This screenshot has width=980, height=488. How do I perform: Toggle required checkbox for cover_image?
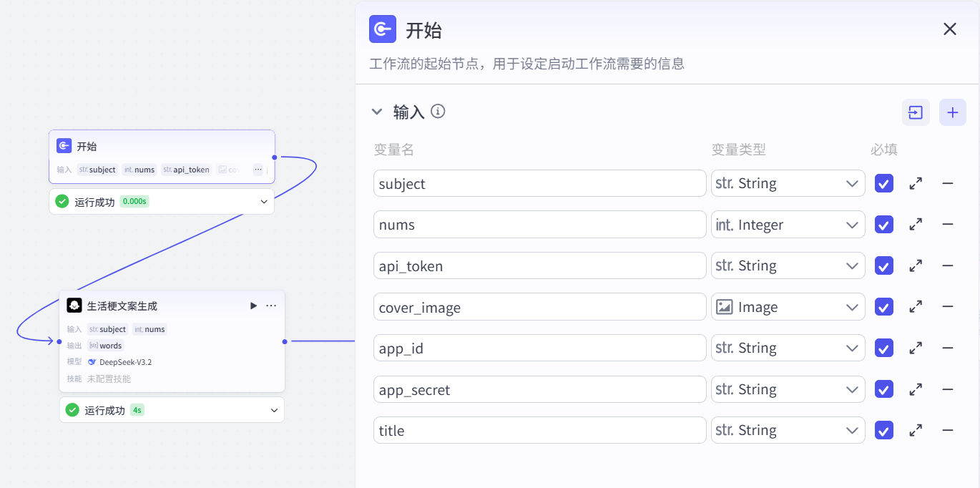(884, 307)
